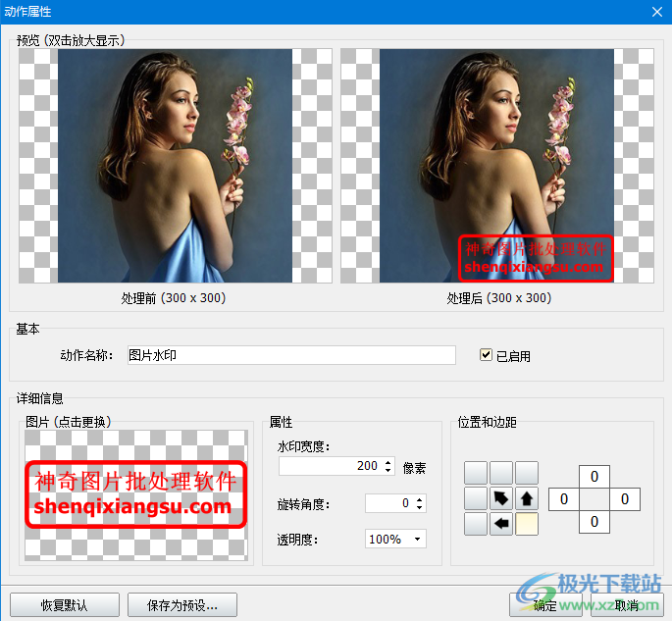The image size is (672, 621).
Task: Choose the highlighted bottom-right position cell
Action: coord(527,524)
